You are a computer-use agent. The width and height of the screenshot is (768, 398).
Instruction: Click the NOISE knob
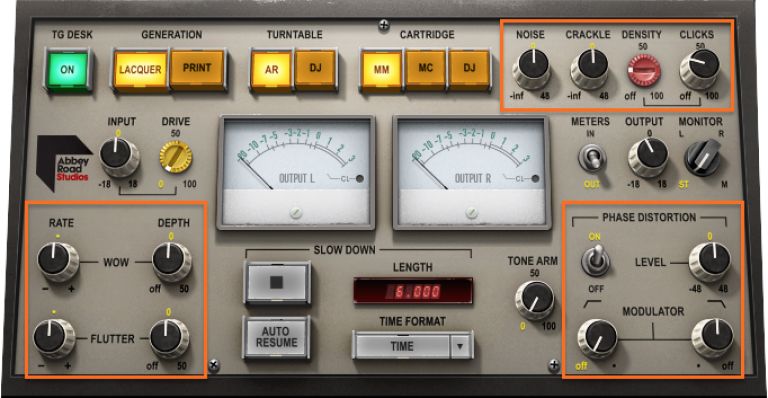click(x=532, y=69)
